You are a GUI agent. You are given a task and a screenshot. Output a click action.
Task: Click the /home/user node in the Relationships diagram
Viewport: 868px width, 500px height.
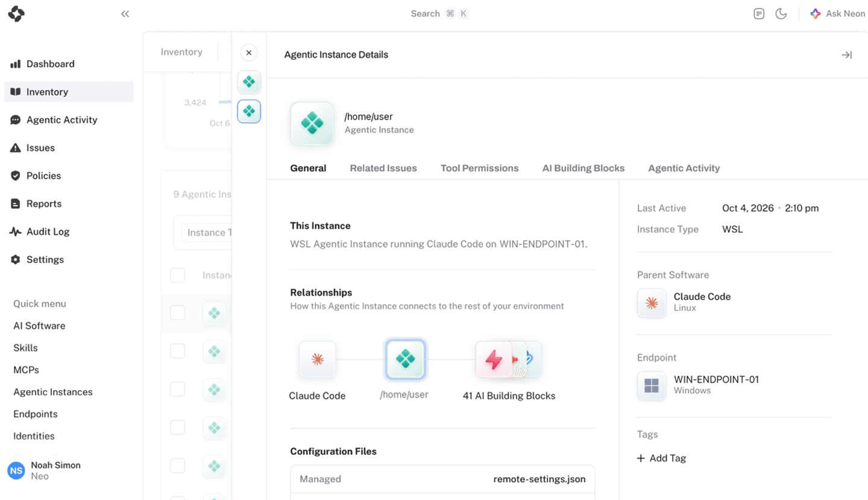click(406, 359)
